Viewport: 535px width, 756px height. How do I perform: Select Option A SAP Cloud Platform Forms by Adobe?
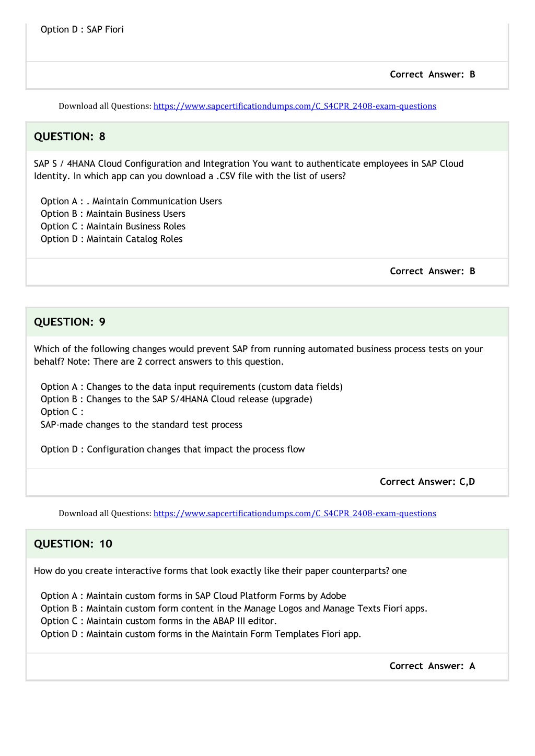193,596
